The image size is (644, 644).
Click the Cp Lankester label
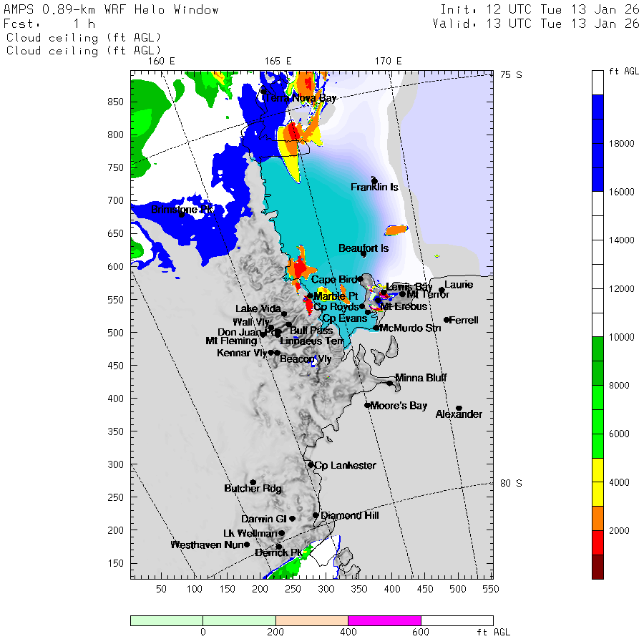tap(345, 465)
